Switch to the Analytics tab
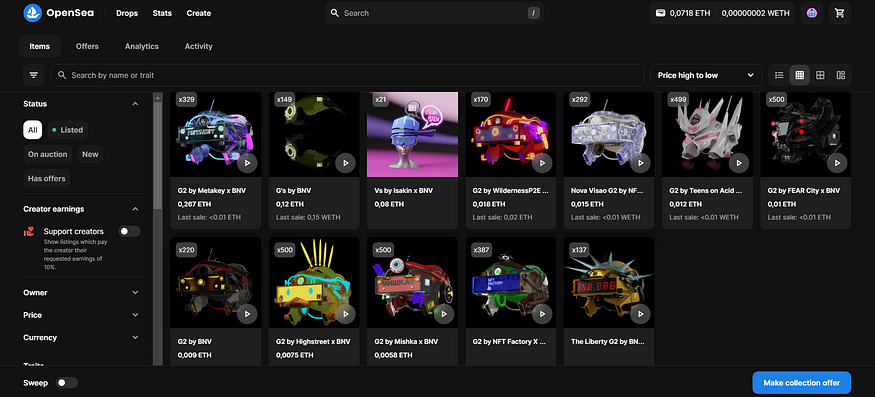 pyautogui.click(x=142, y=46)
